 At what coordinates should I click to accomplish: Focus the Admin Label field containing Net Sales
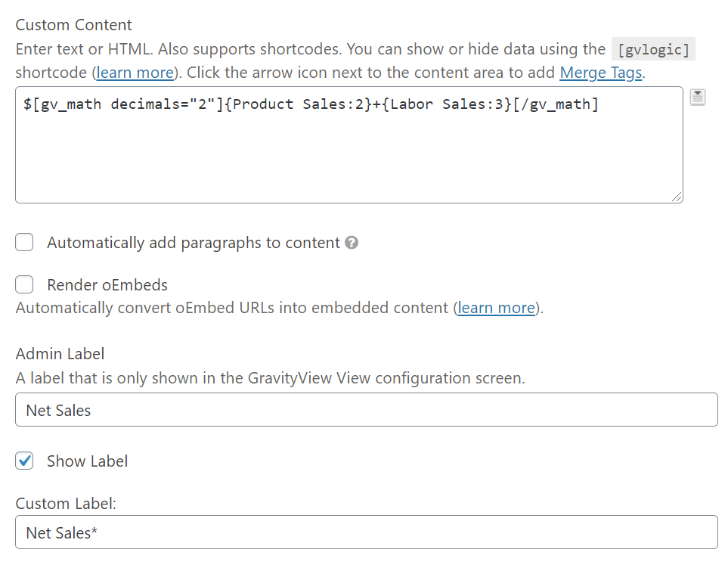coord(366,410)
